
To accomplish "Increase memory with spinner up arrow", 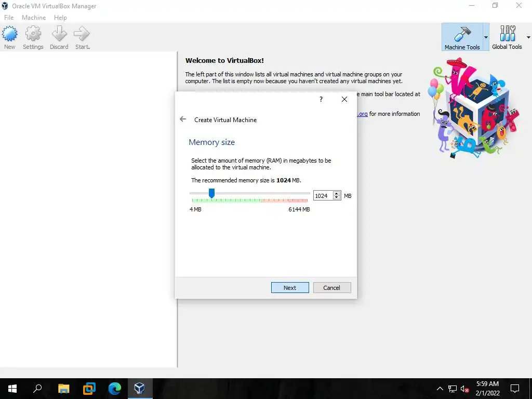I will click(337, 193).
